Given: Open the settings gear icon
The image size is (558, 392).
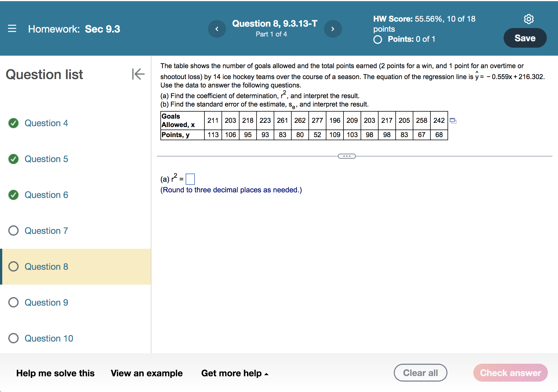Looking at the screenshot, I should pyautogui.click(x=529, y=19).
